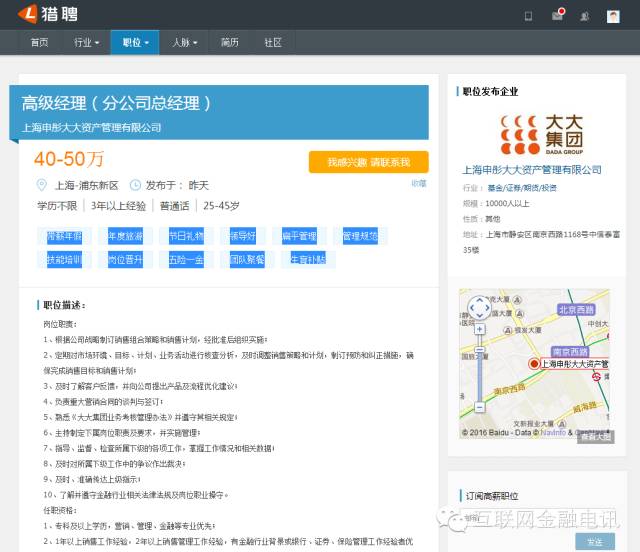Click the map pan-up arrow

click(480, 300)
